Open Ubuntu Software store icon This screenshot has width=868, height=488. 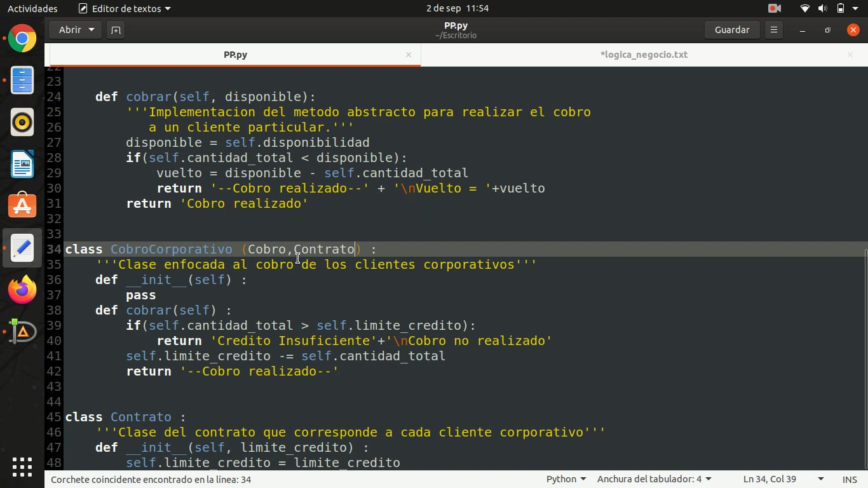coord(22,205)
